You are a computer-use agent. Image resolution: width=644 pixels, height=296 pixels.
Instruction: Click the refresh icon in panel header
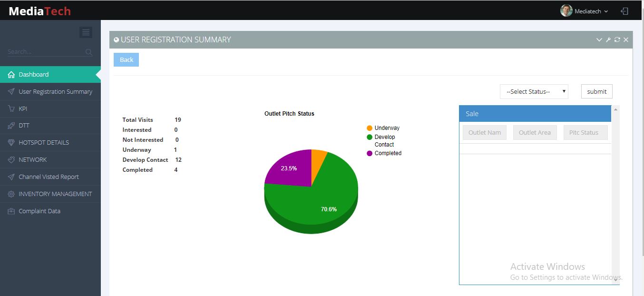coord(617,39)
